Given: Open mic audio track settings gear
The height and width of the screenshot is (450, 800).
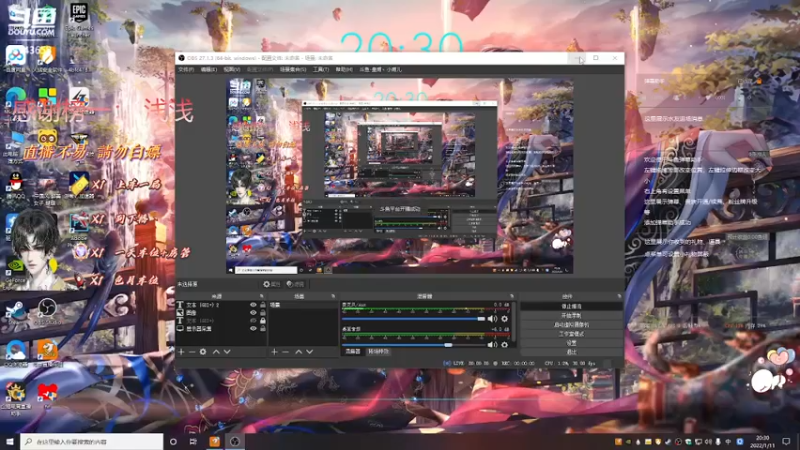Looking at the screenshot, I should (505, 319).
